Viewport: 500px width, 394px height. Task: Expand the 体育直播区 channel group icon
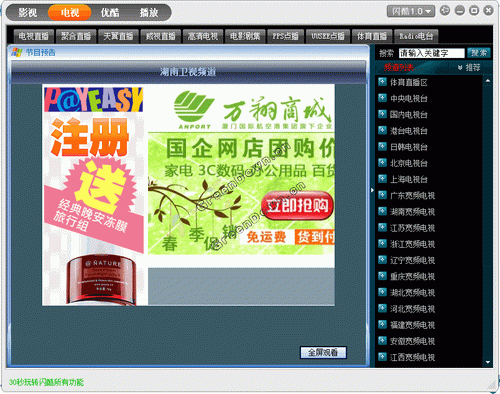click(382, 82)
